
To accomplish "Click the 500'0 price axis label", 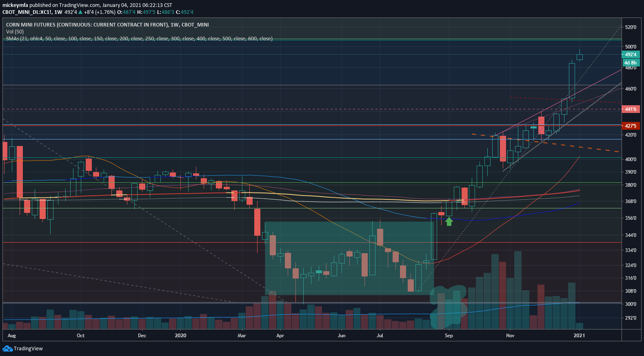I will click(631, 47).
